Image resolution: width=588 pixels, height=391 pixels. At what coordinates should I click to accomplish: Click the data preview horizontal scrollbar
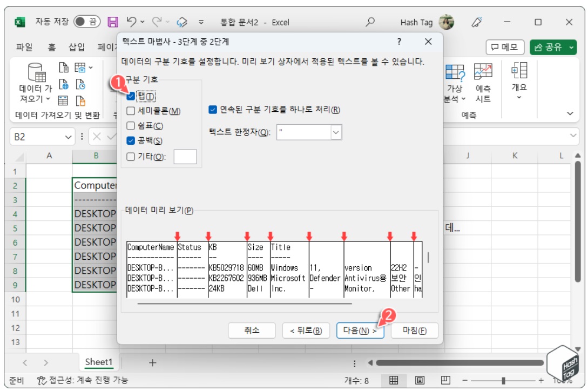point(245,303)
